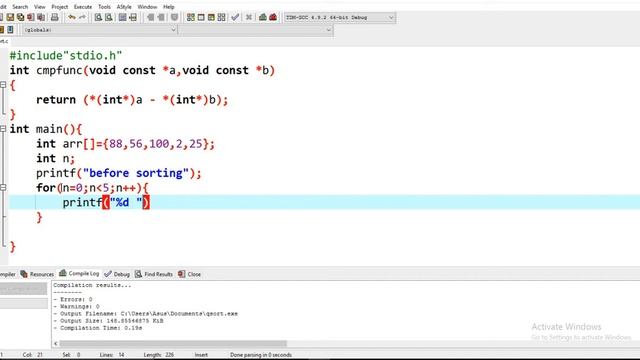This screenshot has height=360, width=640.
Task: Click the 'Sel: 0' status bar entry
Action: pos(71,355)
